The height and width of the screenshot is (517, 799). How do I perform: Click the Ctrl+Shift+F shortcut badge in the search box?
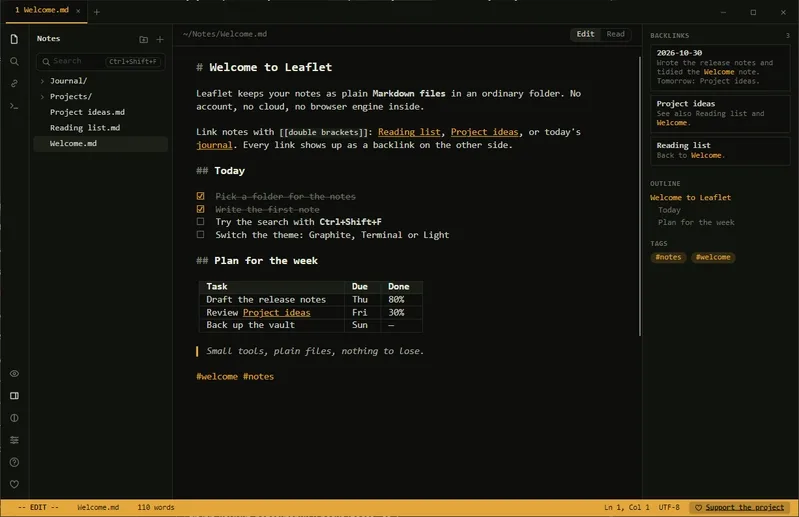click(133, 62)
